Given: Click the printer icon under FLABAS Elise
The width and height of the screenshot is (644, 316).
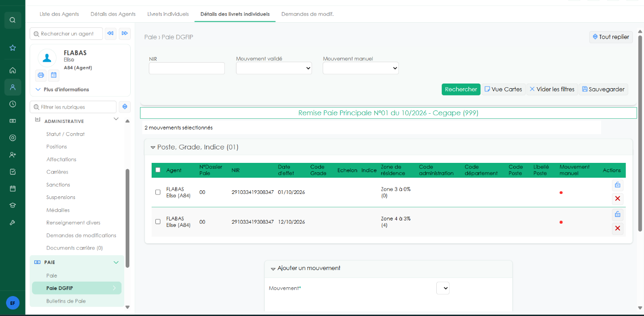Looking at the screenshot, I should pos(41,75).
